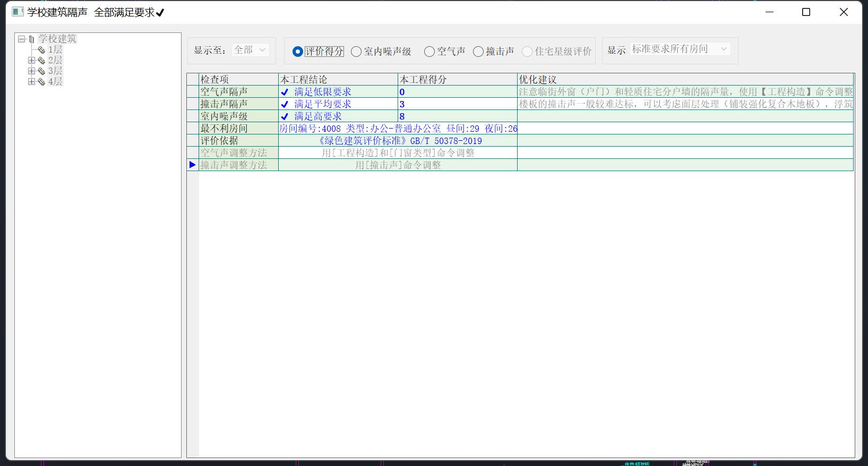Select the 室内噪声级 radio button
Image resolution: width=868 pixels, height=466 pixels.
coord(356,52)
